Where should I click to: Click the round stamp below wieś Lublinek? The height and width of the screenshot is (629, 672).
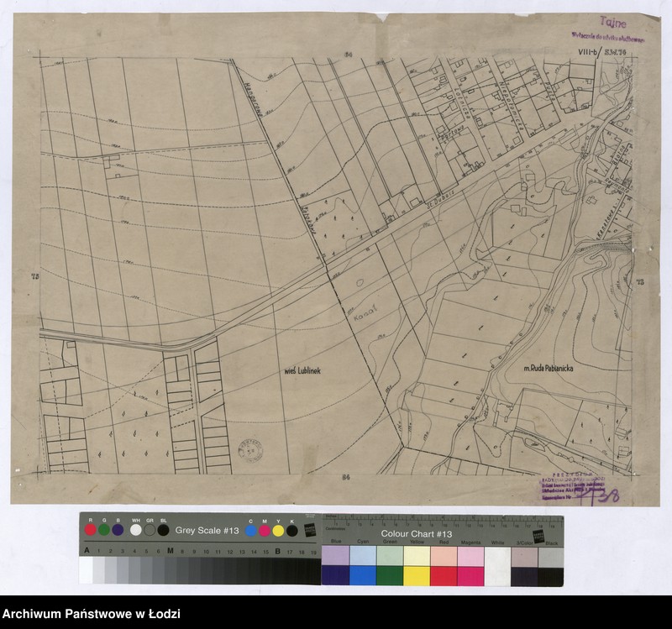[x=251, y=449]
